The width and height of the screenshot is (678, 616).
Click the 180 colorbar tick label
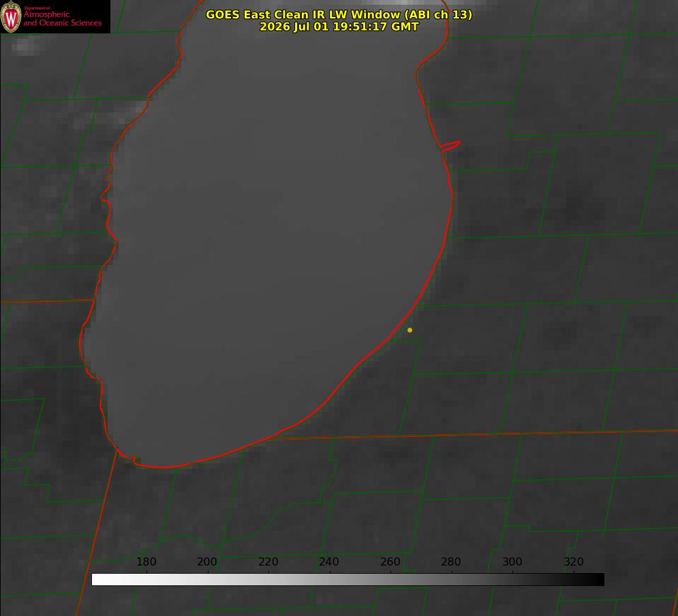[x=146, y=561]
